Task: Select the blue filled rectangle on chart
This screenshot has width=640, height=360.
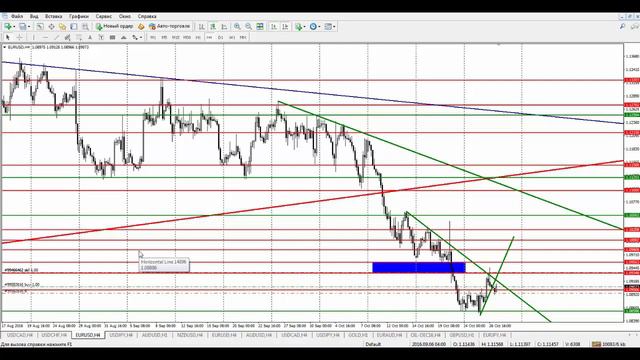Action: [419, 267]
